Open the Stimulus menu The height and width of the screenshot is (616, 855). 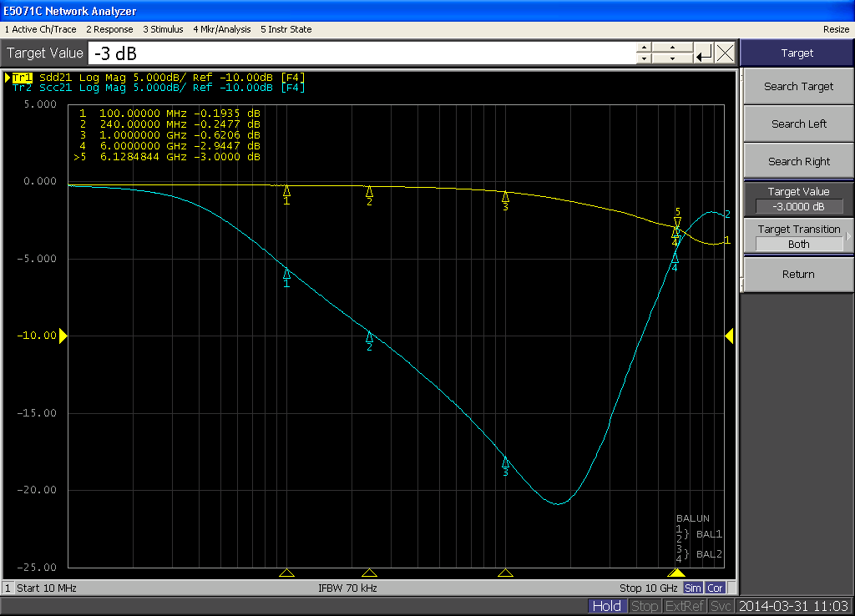tap(163, 29)
